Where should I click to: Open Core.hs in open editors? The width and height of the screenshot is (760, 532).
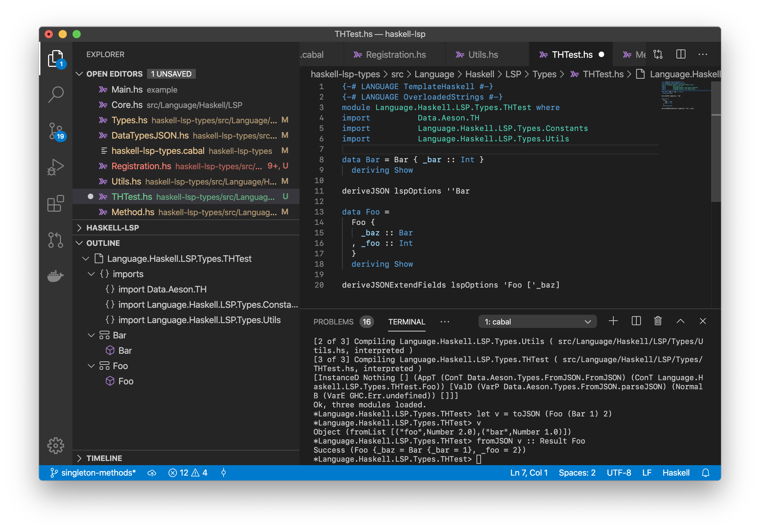[186, 105]
